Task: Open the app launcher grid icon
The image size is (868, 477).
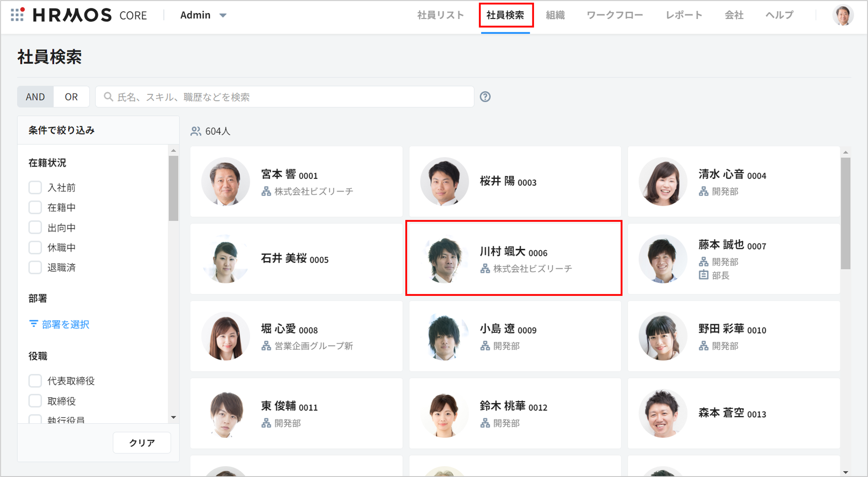Action: coord(17,15)
